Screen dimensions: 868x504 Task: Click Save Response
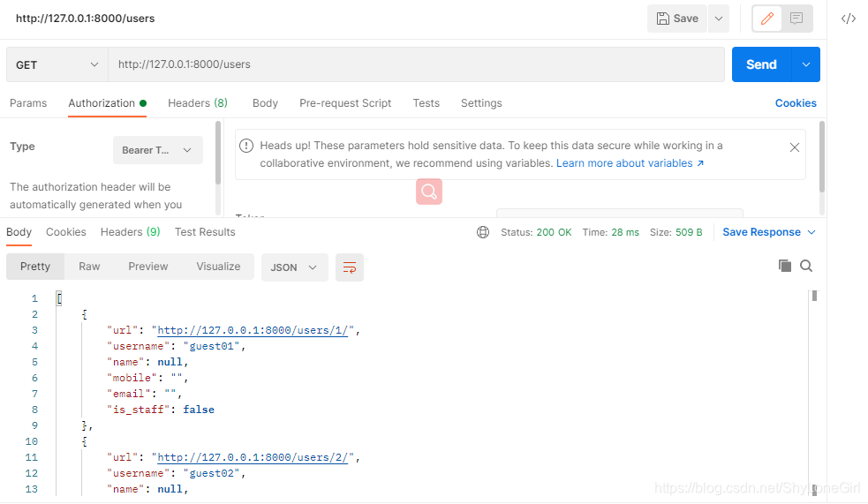[x=761, y=232]
